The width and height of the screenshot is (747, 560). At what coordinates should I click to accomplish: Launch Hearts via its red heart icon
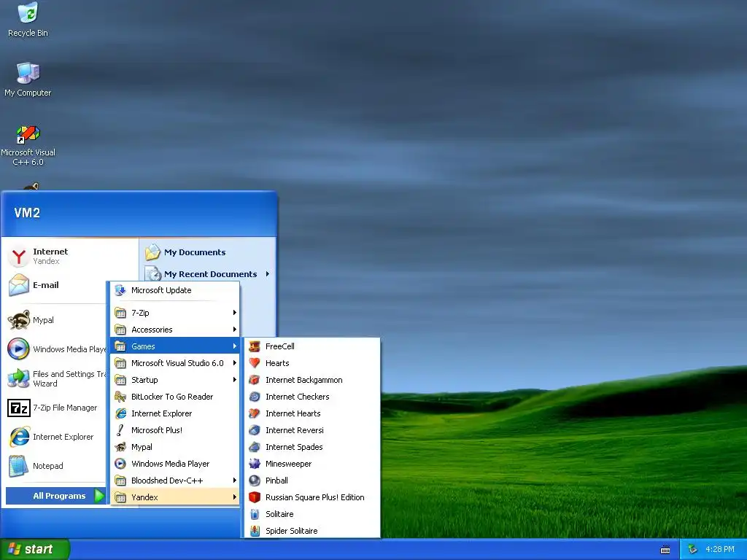click(255, 363)
